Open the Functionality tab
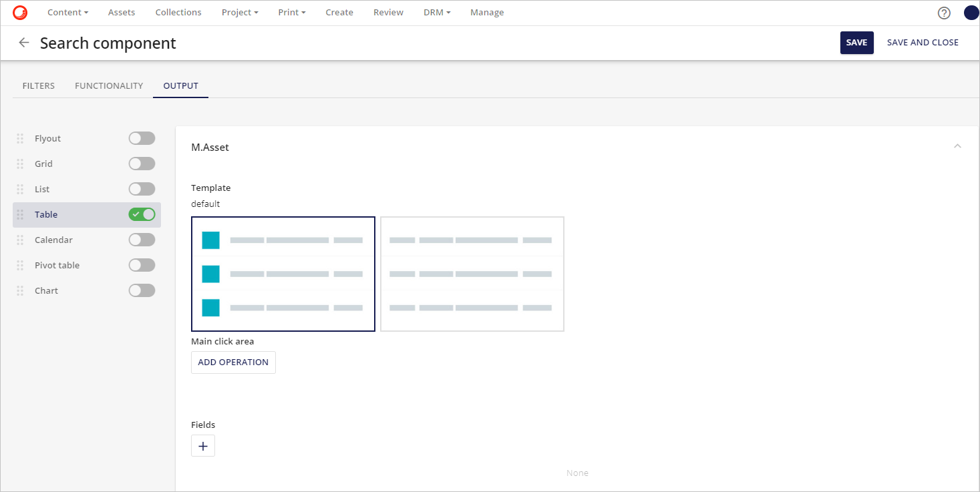This screenshot has height=492, width=980. click(x=109, y=86)
